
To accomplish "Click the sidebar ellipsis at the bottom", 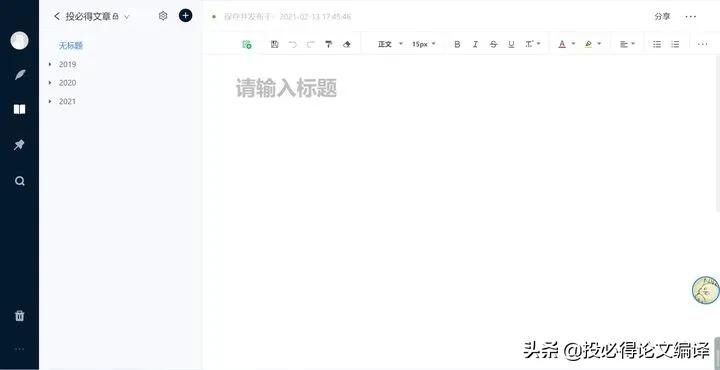I will pos(19,349).
